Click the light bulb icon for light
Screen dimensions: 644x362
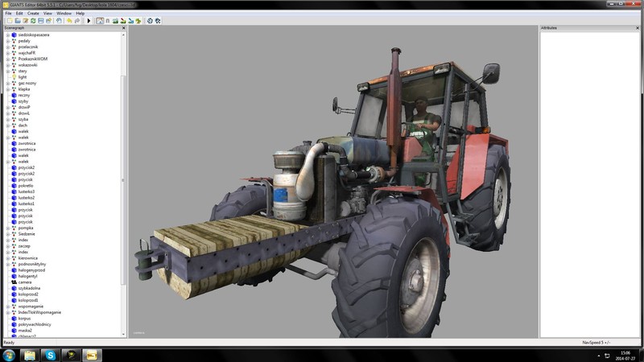13,77
